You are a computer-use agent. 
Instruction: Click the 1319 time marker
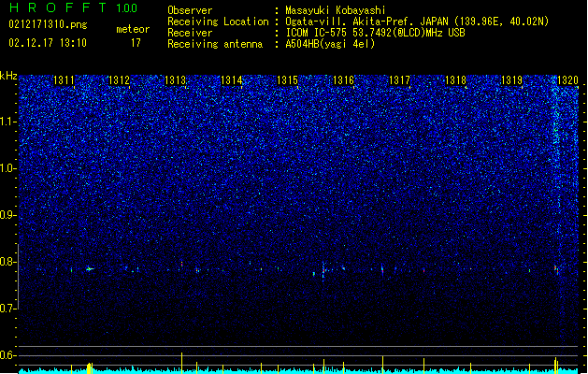click(512, 80)
